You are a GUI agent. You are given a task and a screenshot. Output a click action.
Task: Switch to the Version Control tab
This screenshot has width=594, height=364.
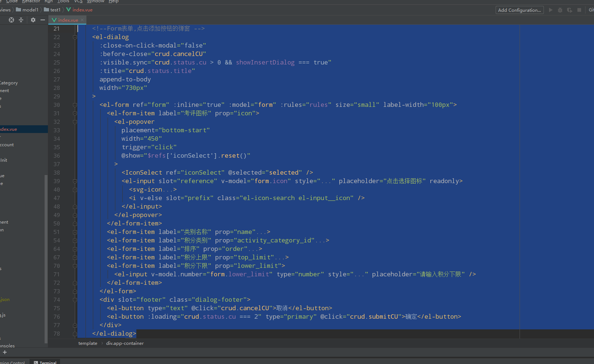tap(13, 362)
